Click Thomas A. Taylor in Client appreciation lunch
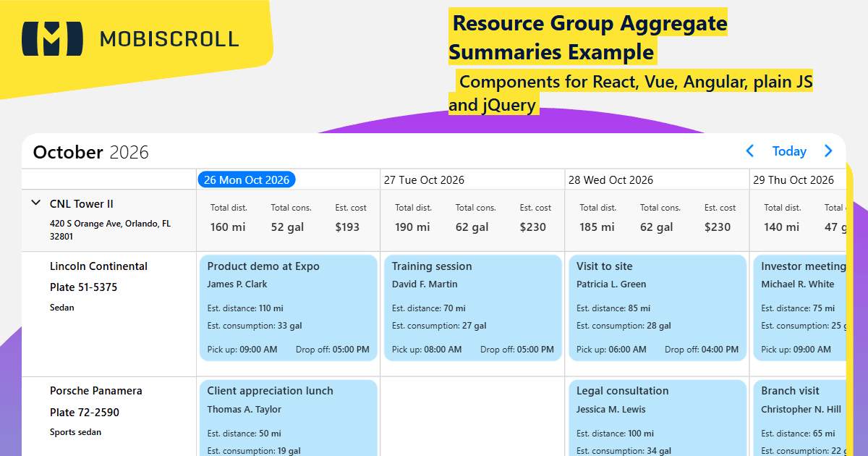The width and height of the screenshot is (868, 456). coord(244,410)
